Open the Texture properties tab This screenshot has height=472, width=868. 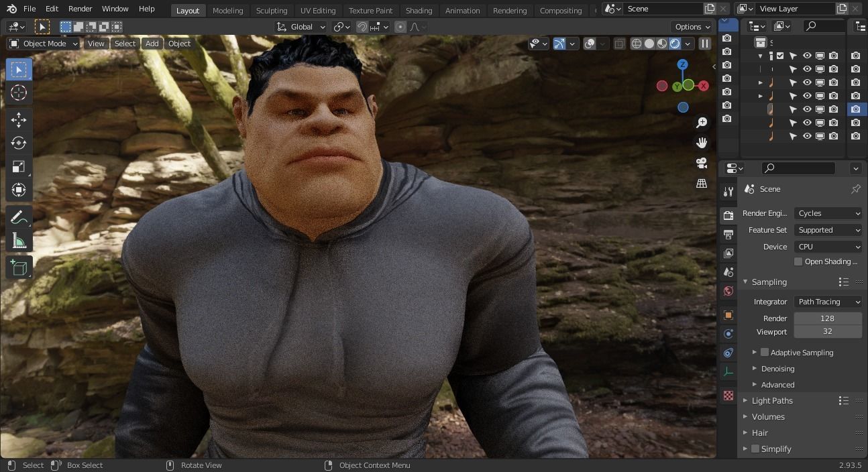coord(728,396)
